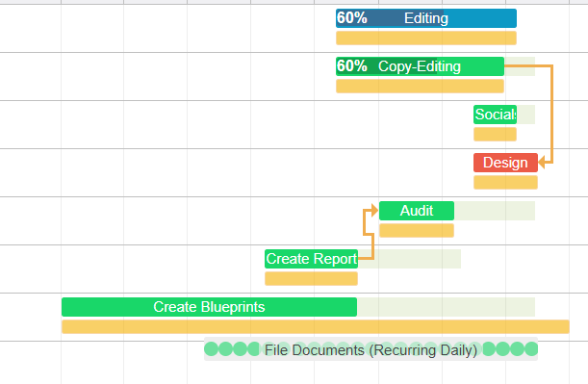Click the green Copy-Editing task bar
Screen dimensions: 588x384
420,66
